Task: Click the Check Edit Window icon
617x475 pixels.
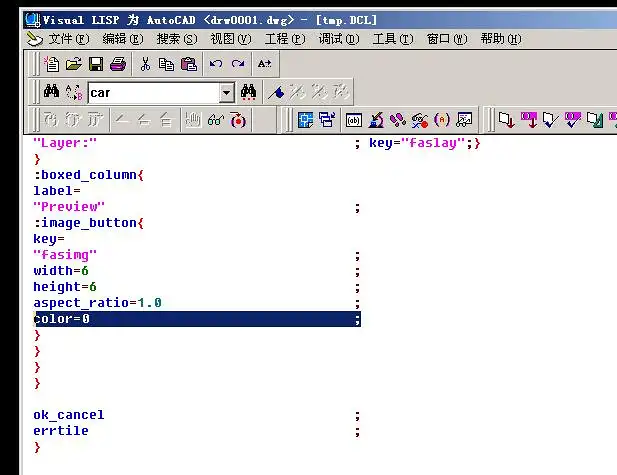Action: point(550,120)
